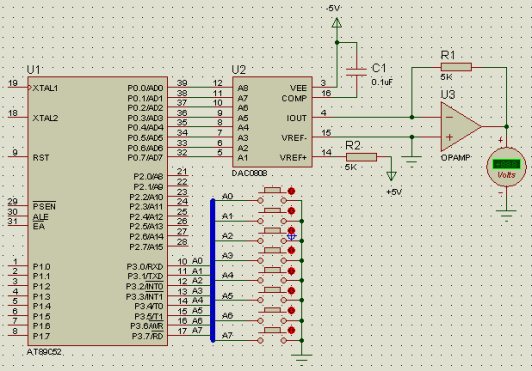
Task: Select the AT89C52 microcontroller U1 body
Action: click(97, 211)
